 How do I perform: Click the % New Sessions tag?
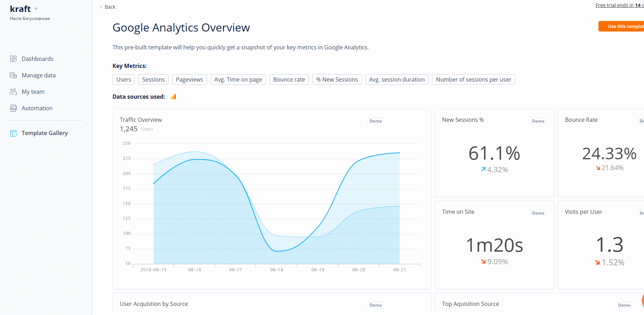pyautogui.click(x=337, y=79)
